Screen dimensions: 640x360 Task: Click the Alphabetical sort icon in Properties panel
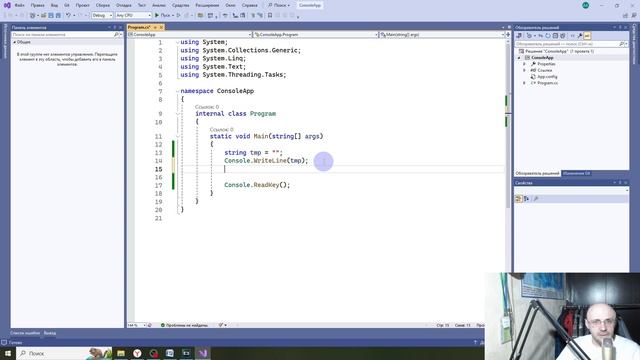pyautogui.click(x=527, y=199)
